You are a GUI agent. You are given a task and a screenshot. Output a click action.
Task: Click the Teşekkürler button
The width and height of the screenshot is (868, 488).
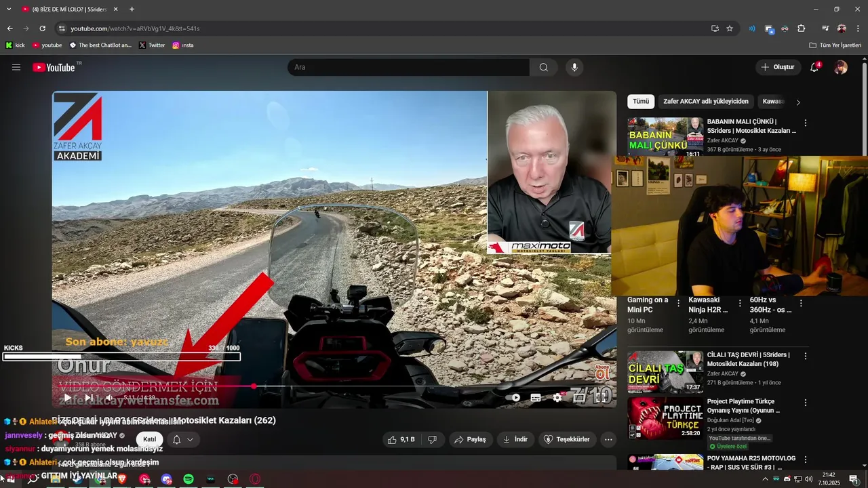pyautogui.click(x=568, y=439)
